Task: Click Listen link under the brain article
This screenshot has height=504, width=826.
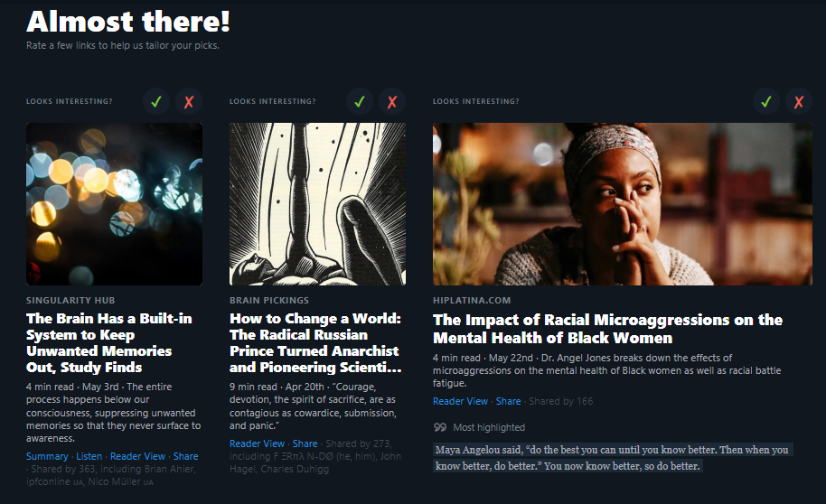Action: click(89, 457)
